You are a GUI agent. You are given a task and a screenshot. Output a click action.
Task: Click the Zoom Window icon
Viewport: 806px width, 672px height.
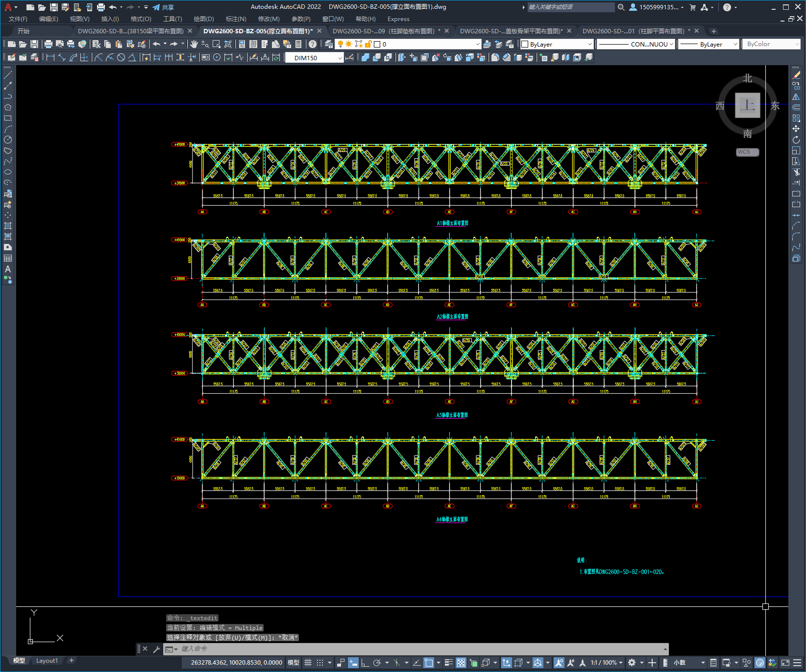click(217, 44)
